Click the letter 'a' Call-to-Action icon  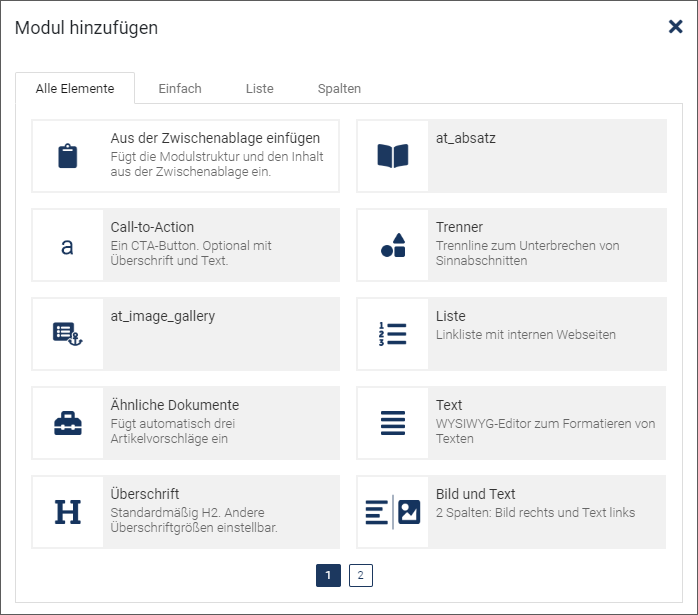pyautogui.click(x=67, y=246)
